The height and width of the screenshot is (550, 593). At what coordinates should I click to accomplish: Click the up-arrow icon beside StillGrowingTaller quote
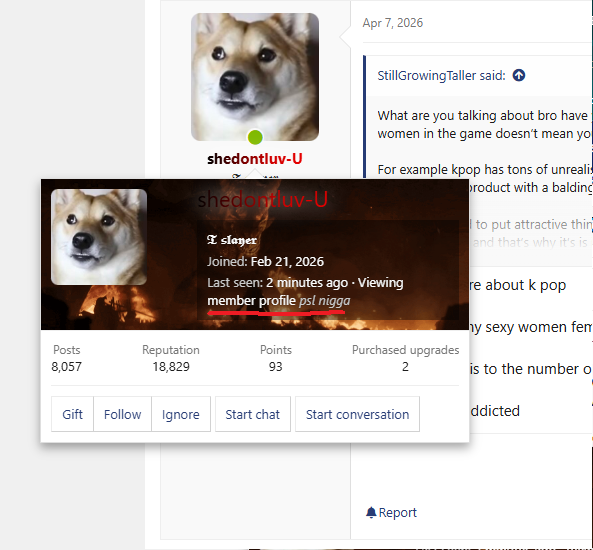click(x=518, y=75)
